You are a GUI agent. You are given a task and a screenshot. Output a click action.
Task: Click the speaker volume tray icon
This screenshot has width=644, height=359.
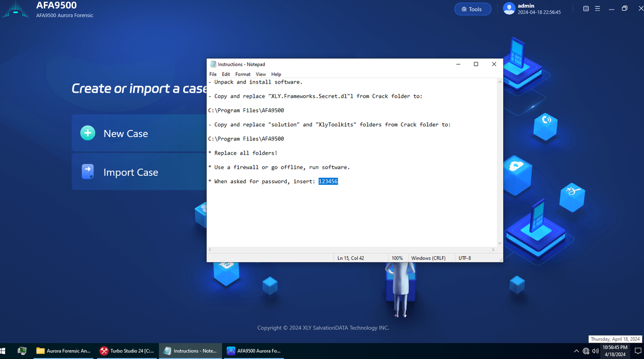(596, 351)
